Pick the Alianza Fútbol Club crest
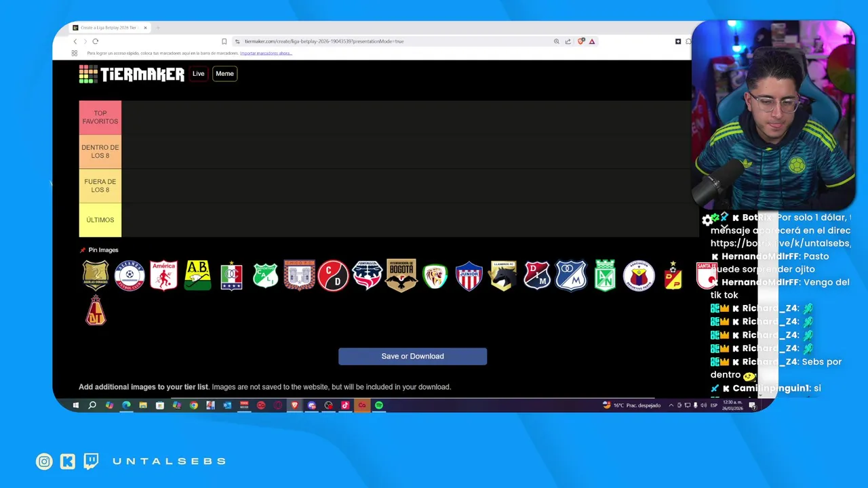 (x=130, y=276)
